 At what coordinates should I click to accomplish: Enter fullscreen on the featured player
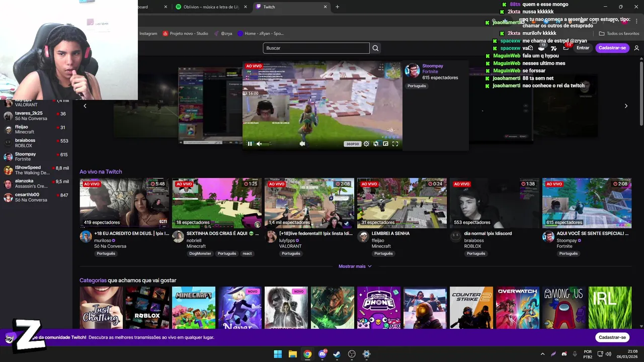[395, 144]
